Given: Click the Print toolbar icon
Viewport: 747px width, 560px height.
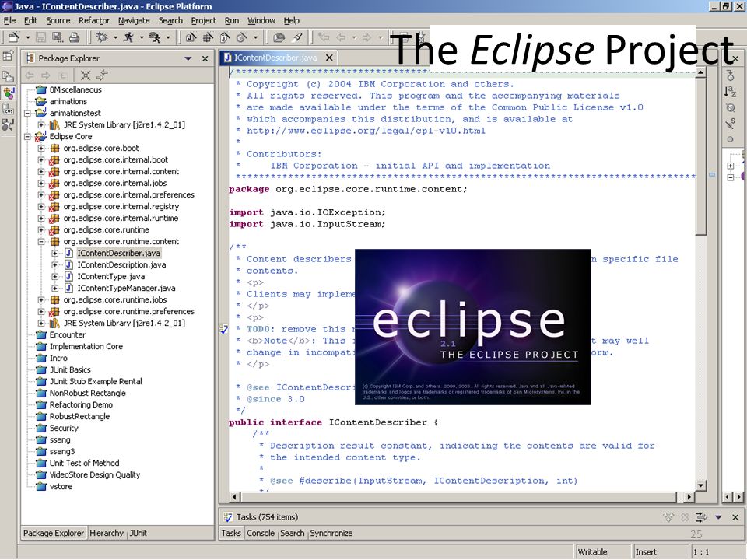Looking at the screenshot, I should tap(74, 37).
